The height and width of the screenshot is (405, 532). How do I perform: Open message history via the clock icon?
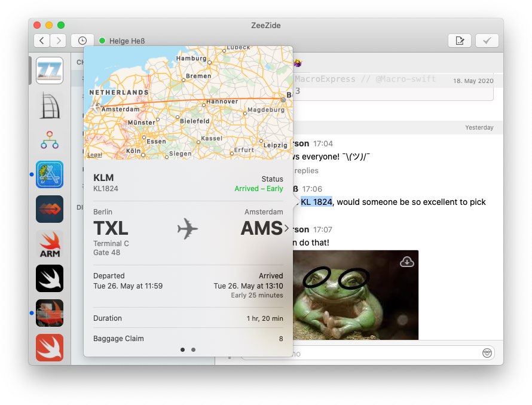[x=82, y=40]
